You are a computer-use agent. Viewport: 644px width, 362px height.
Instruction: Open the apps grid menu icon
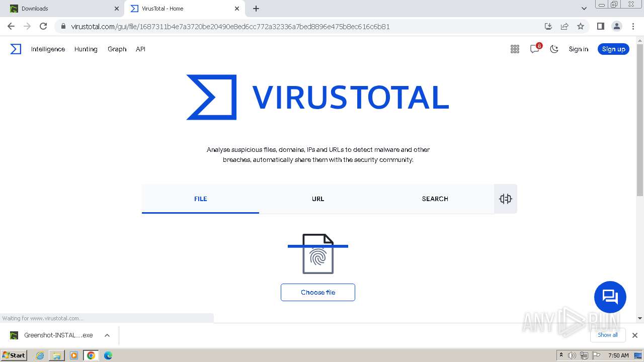tap(515, 49)
